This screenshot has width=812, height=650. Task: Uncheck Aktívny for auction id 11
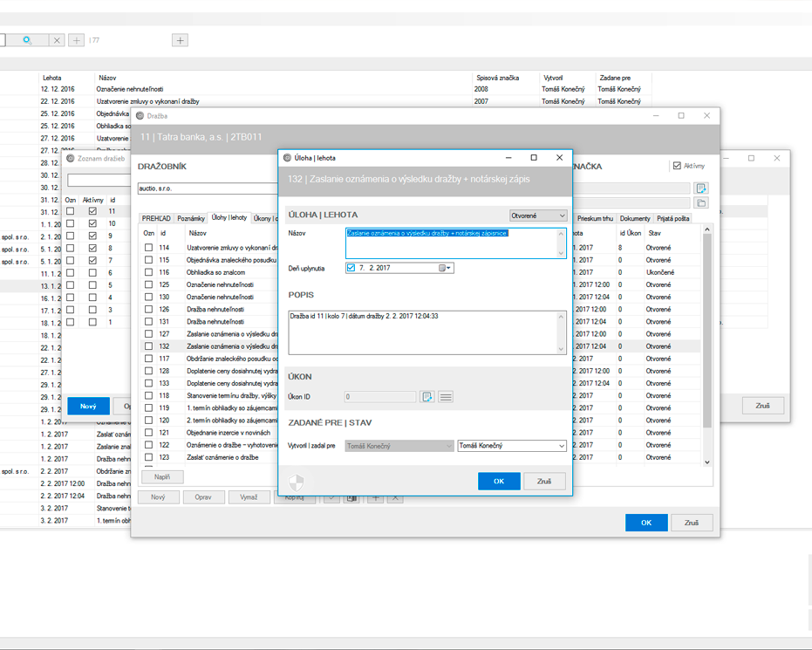tap(92, 211)
